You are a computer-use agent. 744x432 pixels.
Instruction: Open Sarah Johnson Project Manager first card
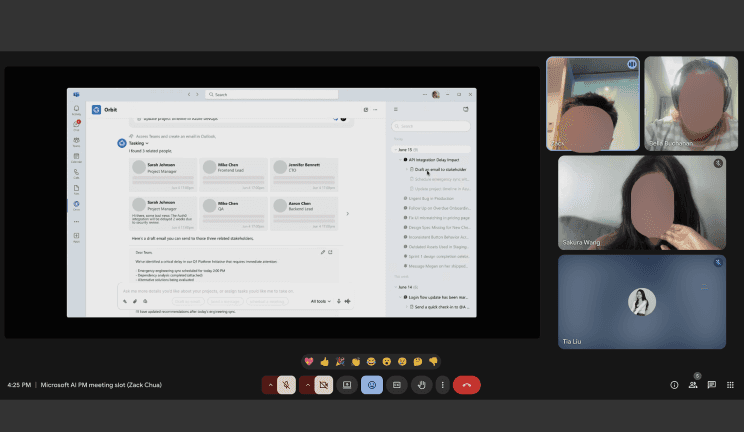pos(163,175)
